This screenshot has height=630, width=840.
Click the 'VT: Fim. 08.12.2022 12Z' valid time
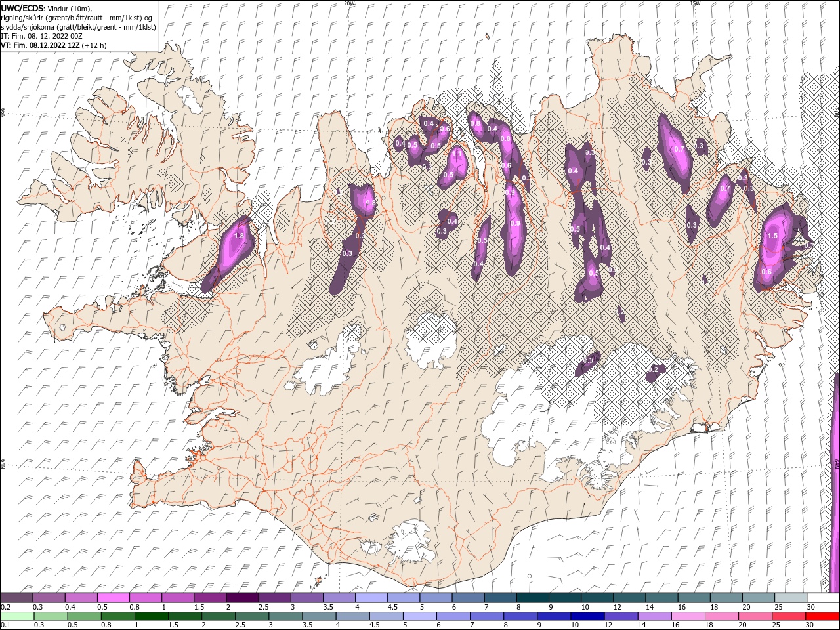40,45
